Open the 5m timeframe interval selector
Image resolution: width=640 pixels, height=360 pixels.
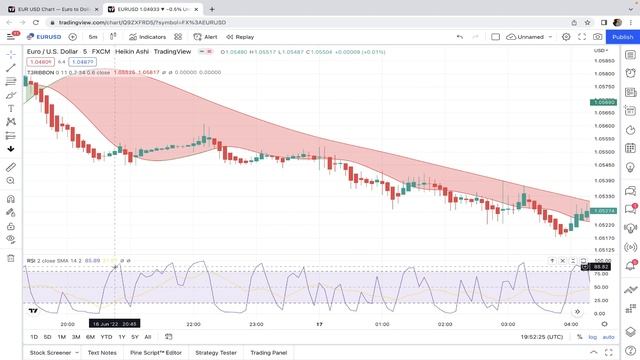pyautogui.click(x=93, y=37)
